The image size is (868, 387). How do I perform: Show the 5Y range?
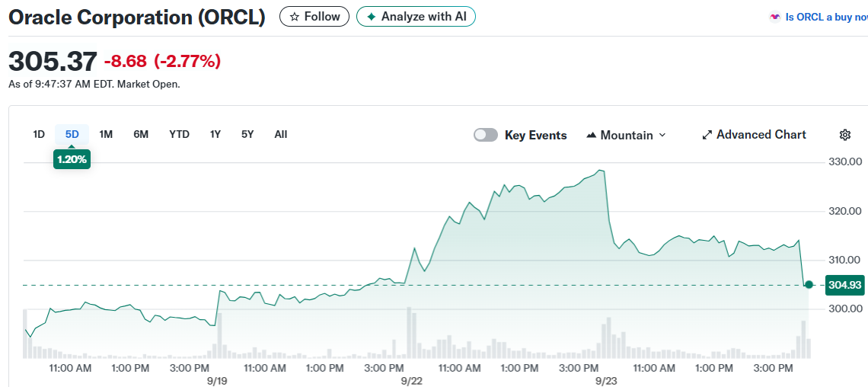[247, 134]
